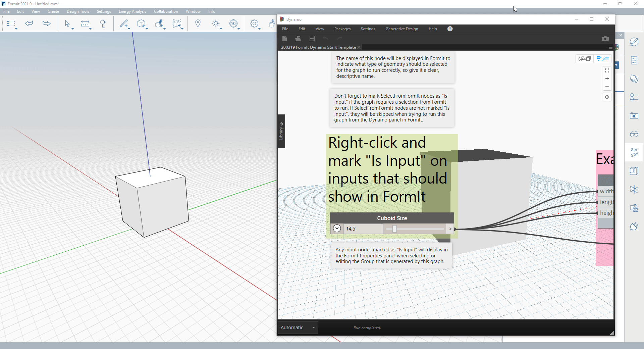The image size is (644, 349).
Task: Switch Dynamo to 3D background preview navigation
Action: click(x=585, y=59)
